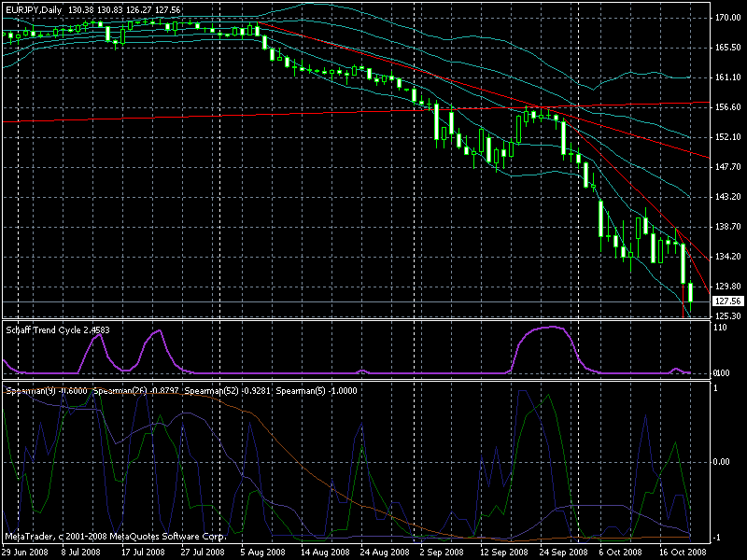Pick the 152.10 price level label

pos(728,137)
